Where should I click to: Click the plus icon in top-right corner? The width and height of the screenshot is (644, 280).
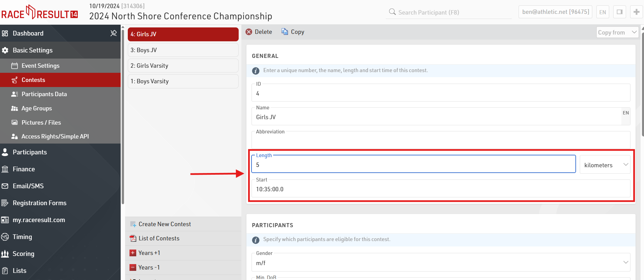[636, 12]
